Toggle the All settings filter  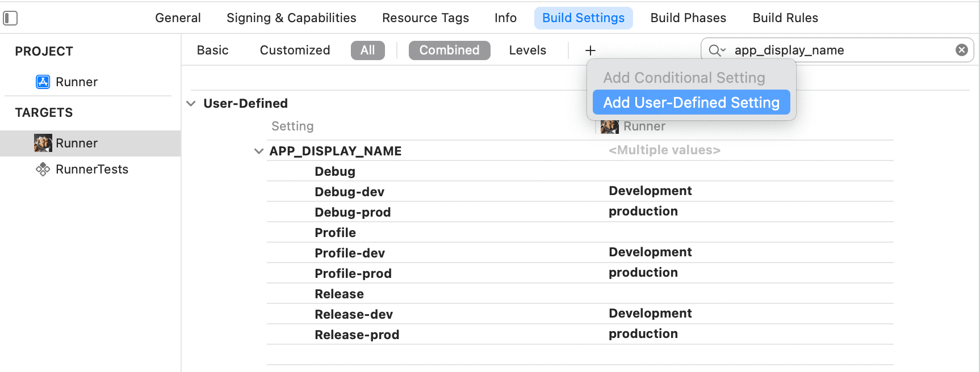click(x=367, y=50)
